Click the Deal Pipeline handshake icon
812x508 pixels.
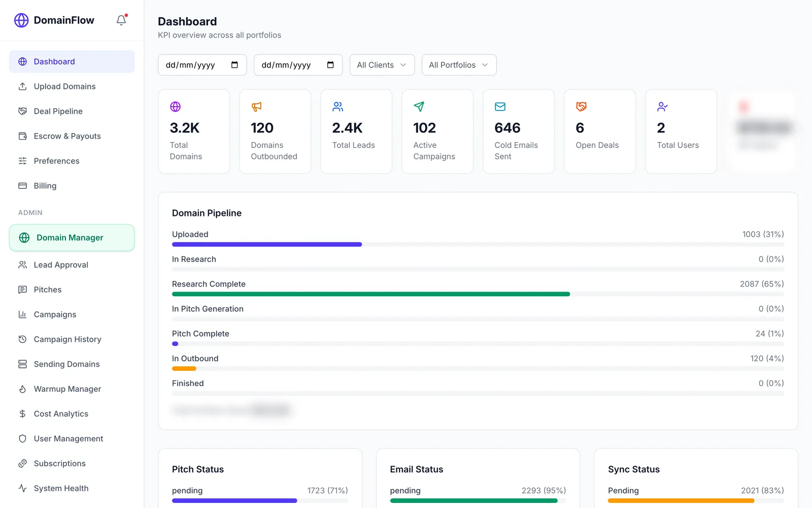pos(22,111)
